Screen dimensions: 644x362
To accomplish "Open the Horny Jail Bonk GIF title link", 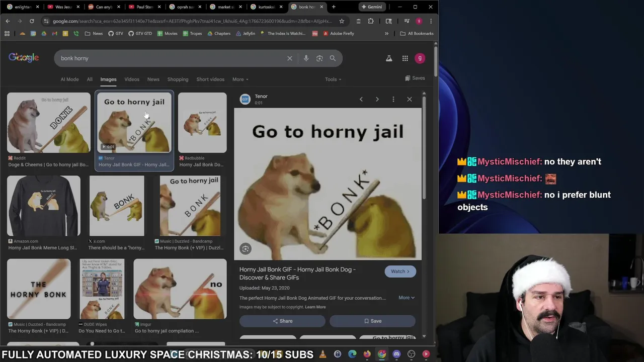I will tap(297, 274).
